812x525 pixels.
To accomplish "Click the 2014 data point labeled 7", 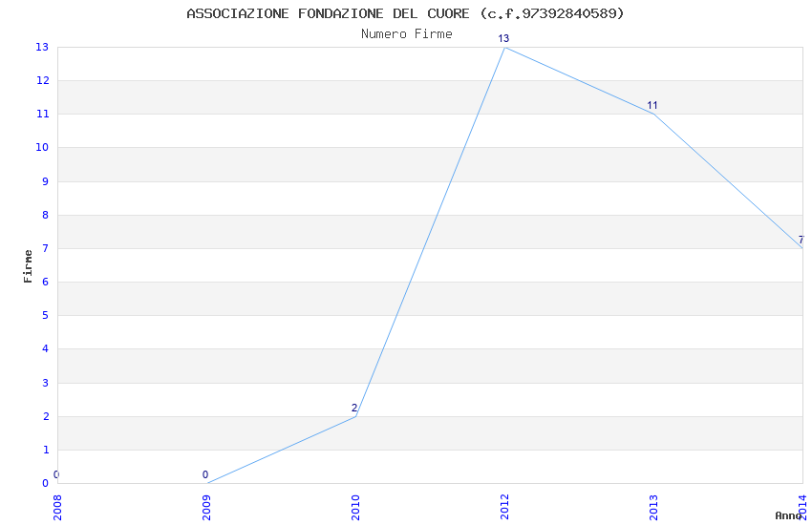I will point(802,248).
